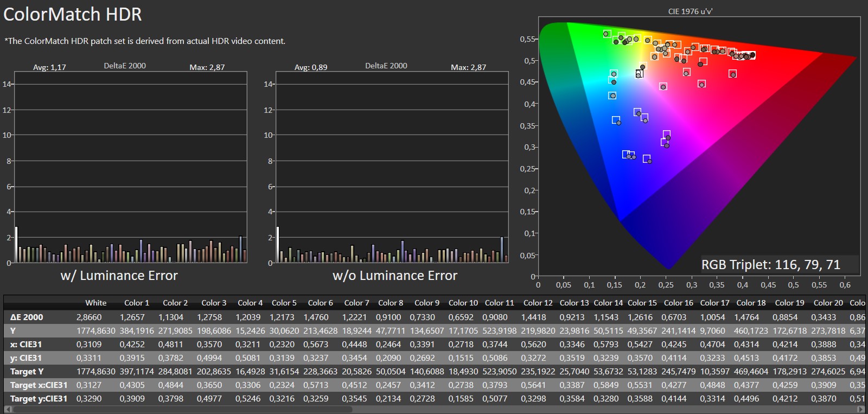Click the w/ Luminance Error chart label

(119, 276)
